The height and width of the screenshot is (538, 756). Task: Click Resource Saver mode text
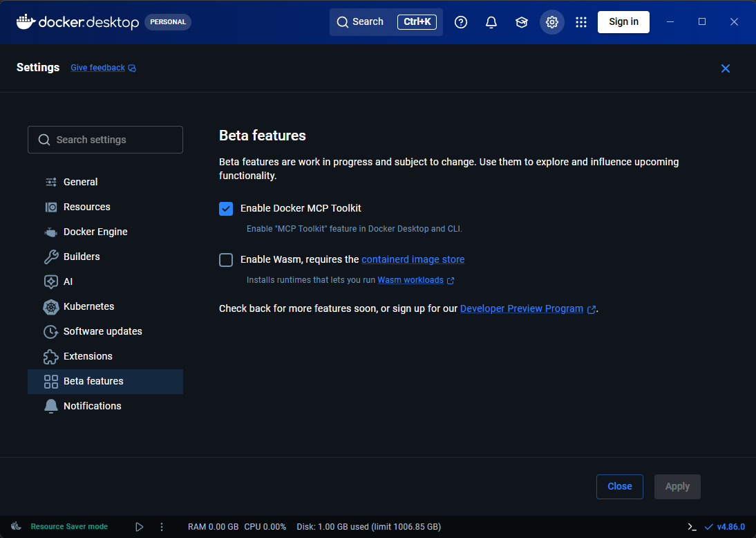(x=69, y=526)
